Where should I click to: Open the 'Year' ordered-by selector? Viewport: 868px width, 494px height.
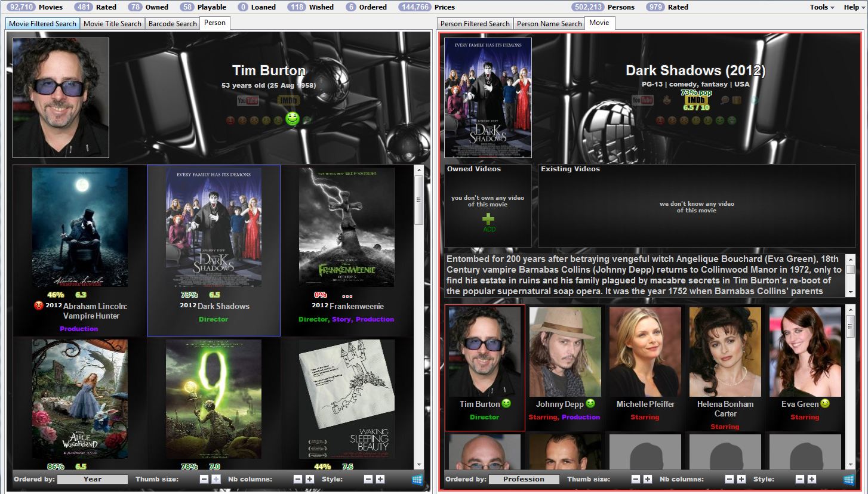click(93, 479)
